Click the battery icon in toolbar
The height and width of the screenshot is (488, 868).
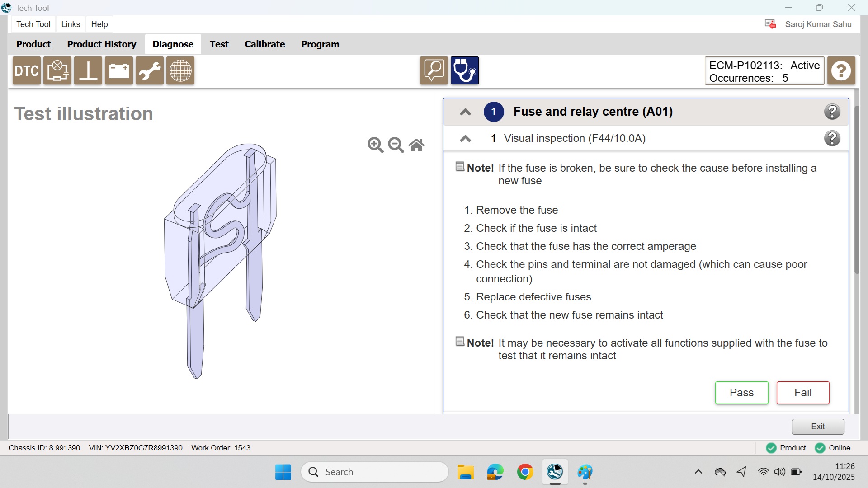pos(119,71)
